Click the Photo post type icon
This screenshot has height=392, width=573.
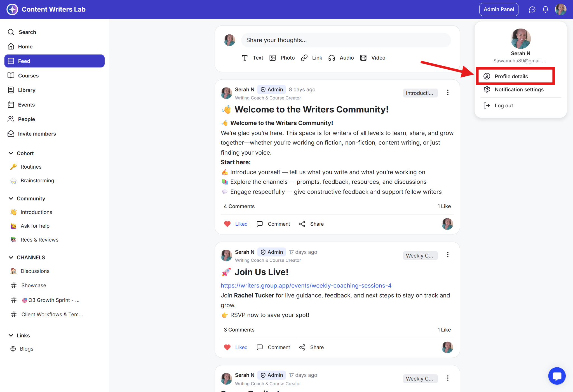[x=273, y=58]
